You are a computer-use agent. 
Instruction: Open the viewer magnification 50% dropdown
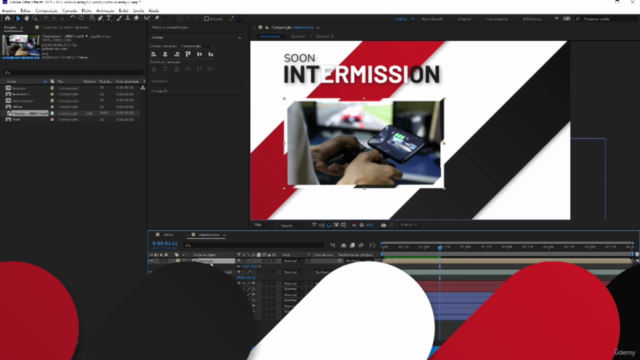(262, 225)
